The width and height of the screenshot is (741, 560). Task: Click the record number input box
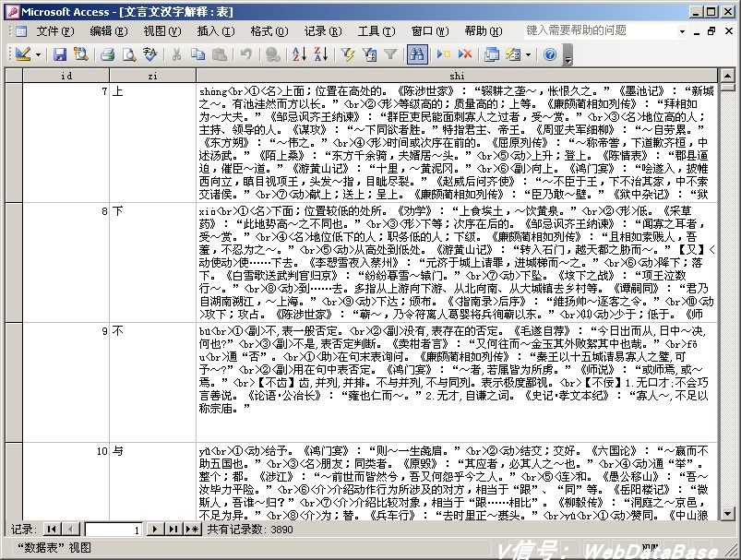click(113, 530)
